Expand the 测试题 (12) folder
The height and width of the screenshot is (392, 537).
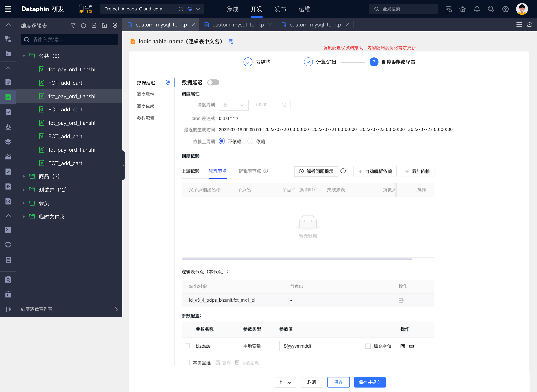(24, 190)
